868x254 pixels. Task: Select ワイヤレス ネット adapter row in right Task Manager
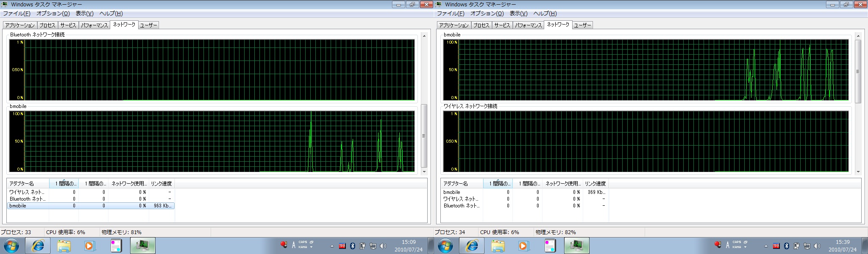[x=525, y=199]
